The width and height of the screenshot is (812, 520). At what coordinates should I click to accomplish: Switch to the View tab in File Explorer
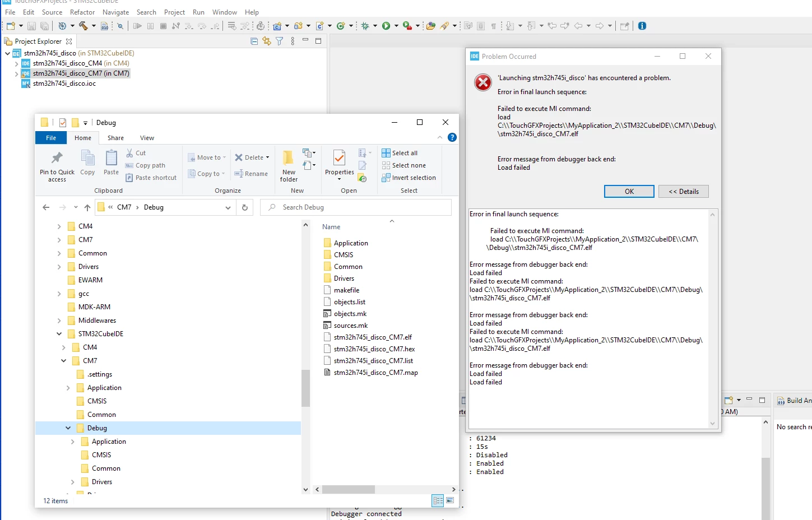point(147,138)
